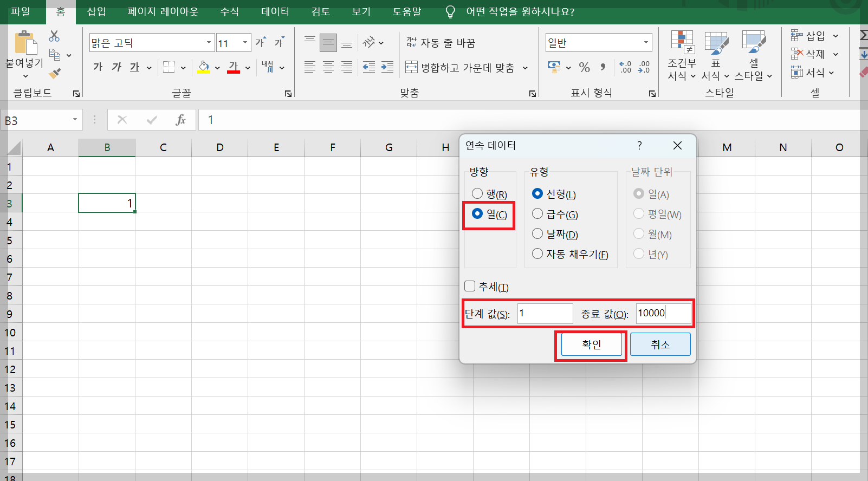Open the Name Box dropdown arrow
868x481 pixels.
pos(75,120)
